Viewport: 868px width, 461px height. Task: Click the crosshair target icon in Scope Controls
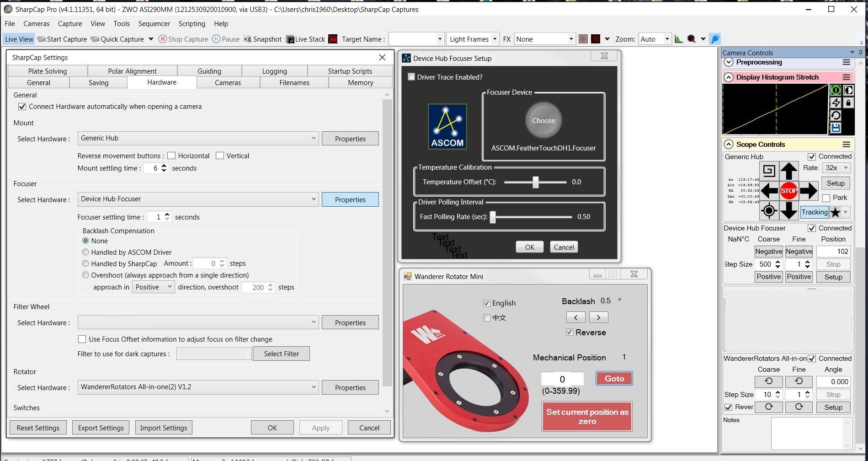pos(769,211)
